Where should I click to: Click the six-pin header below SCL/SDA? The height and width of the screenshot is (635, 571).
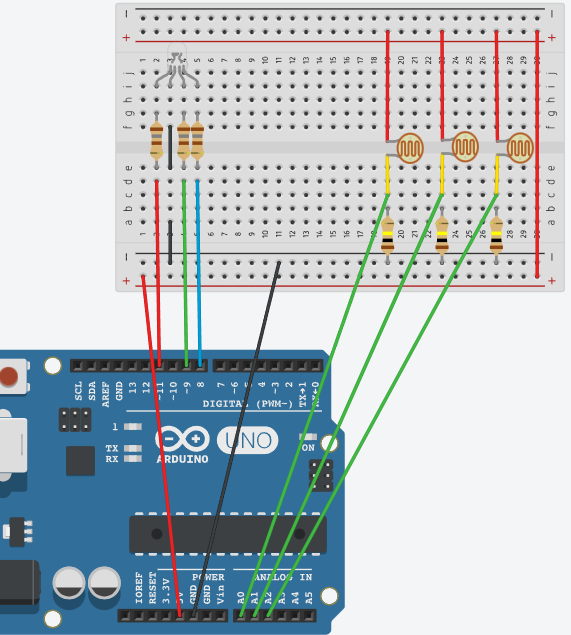tap(75, 420)
